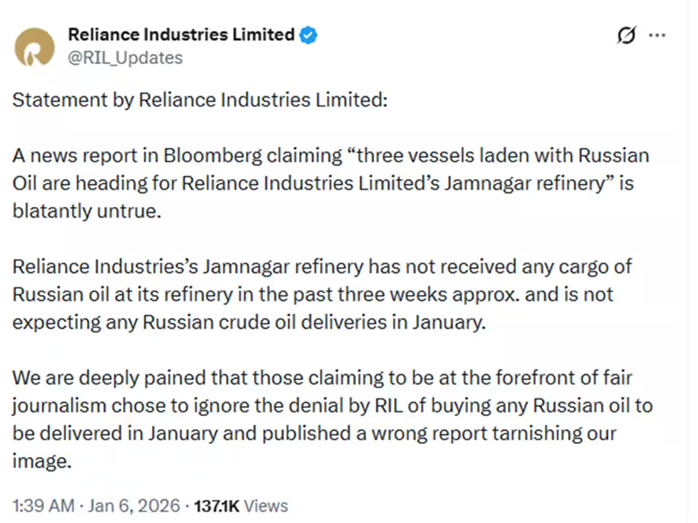Open the Grok explain-post icon
Image resolution: width=698 pixels, height=523 pixels.
(x=627, y=35)
